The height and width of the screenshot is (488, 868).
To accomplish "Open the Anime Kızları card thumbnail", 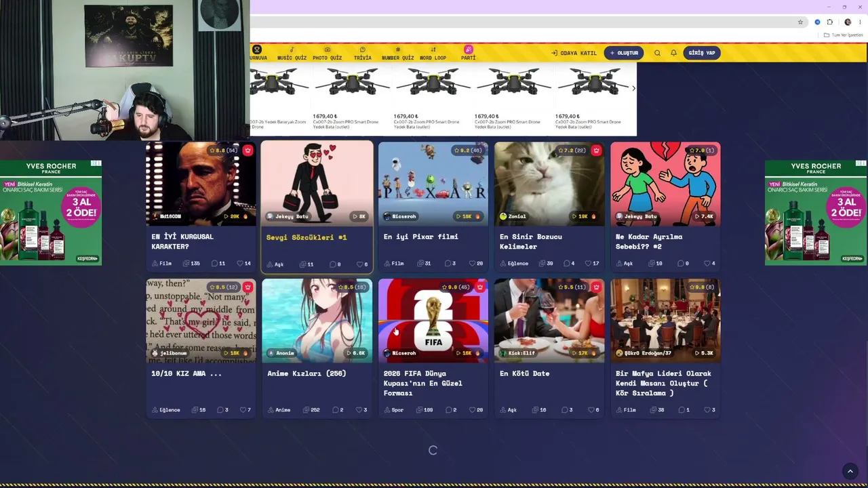I will (317, 320).
